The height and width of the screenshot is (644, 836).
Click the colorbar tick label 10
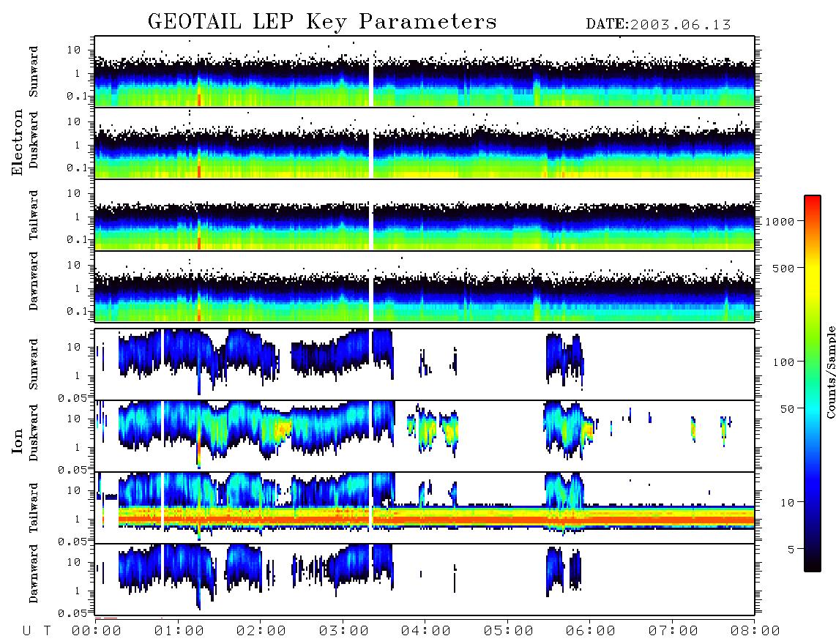click(787, 502)
